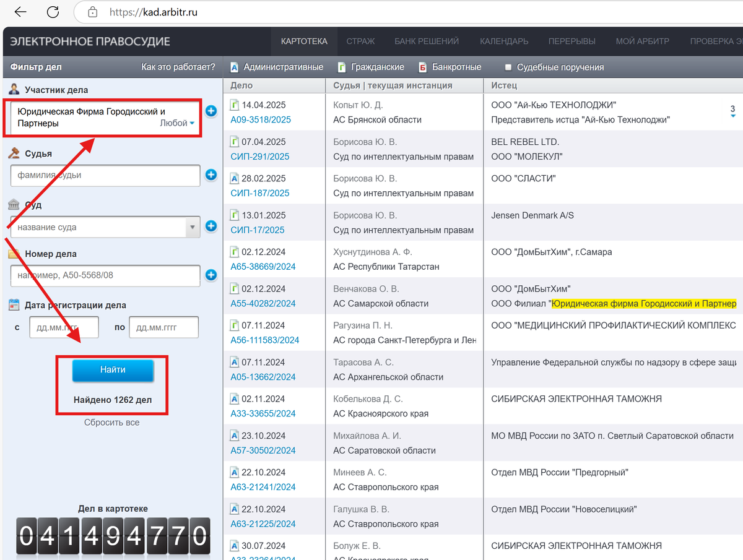Add another participant with the plus icon

211,111
